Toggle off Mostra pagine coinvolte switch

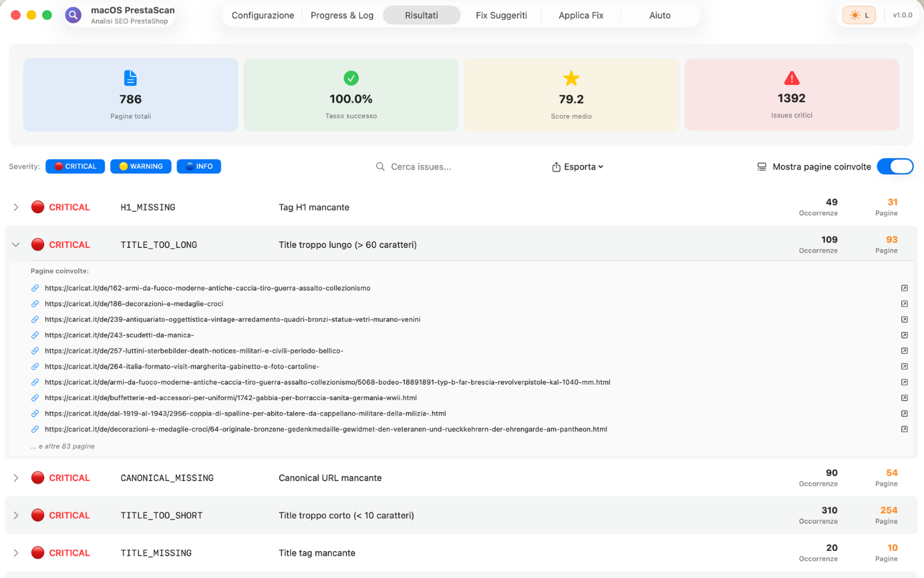click(894, 166)
